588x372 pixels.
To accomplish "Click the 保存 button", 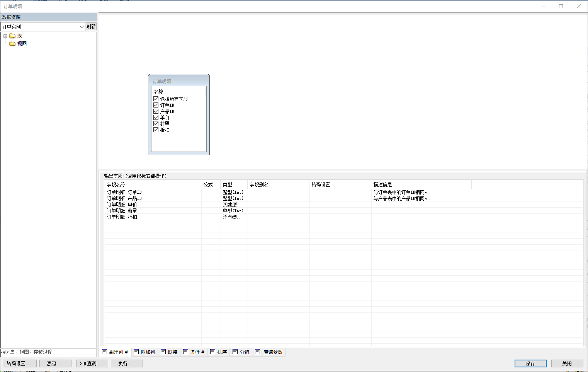I will pyautogui.click(x=530, y=363).
